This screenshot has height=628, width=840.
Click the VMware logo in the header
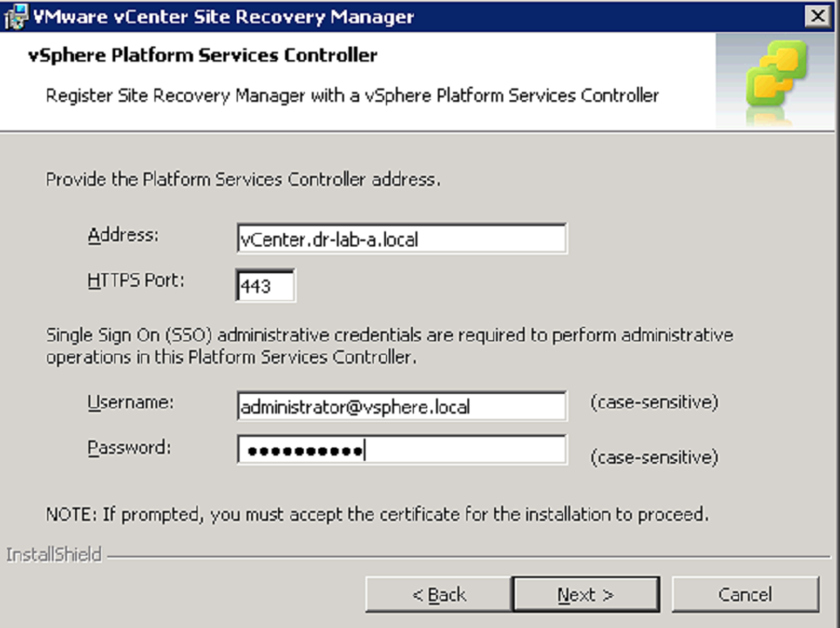tap(777, 80)
